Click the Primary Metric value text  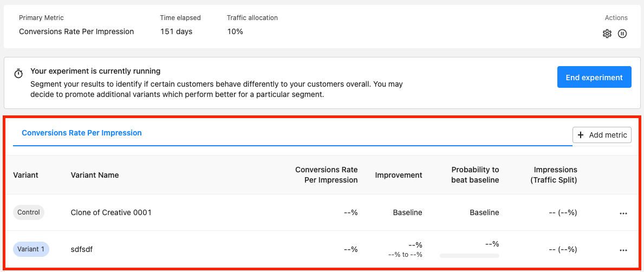[76, 31]
